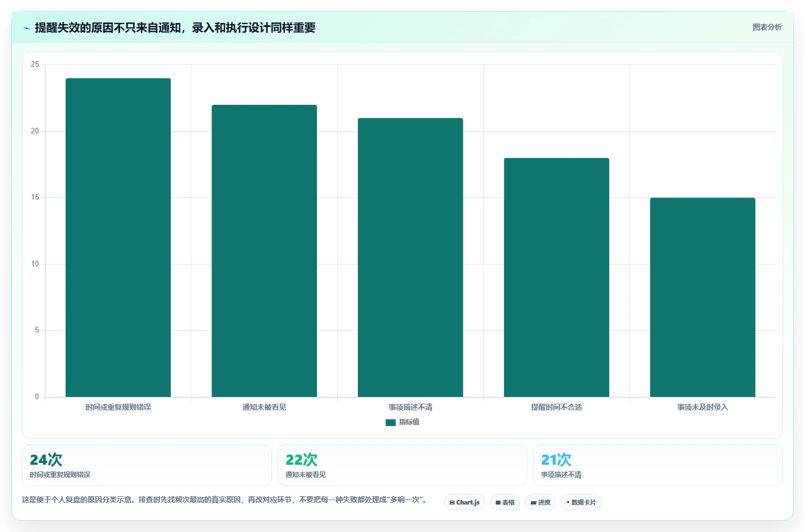Click axis label 通知未被看见

tap(264, 407)
